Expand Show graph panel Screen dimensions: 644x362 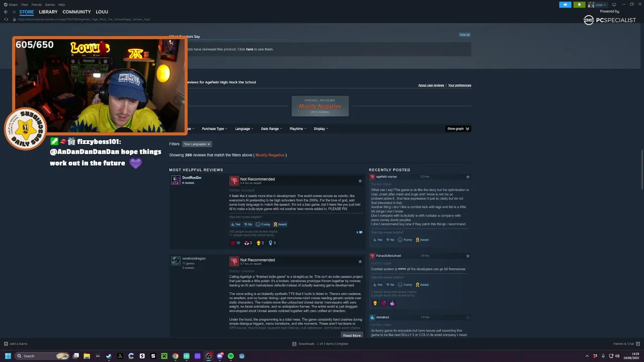[458, 129]
